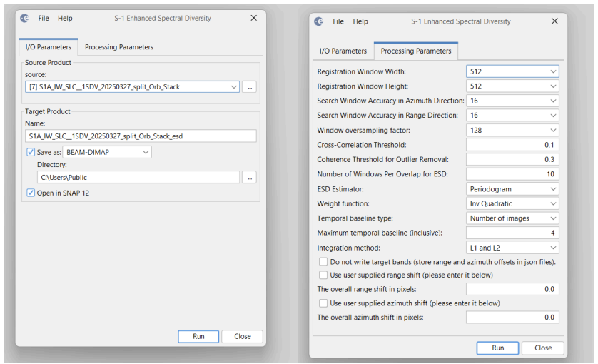Select Processing Parameters tab in right dialog

click(x=416, y=51)
